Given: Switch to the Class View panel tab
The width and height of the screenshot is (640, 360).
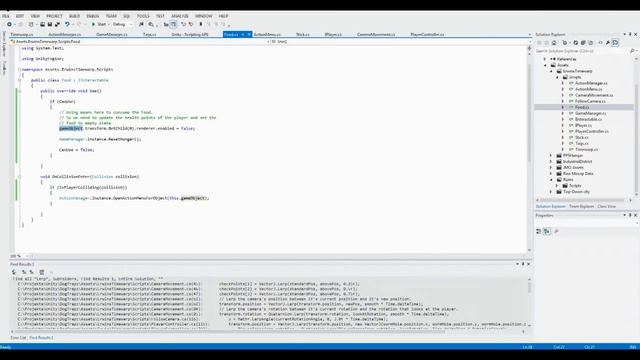Looking at the screenshot, I should point(607,207).
